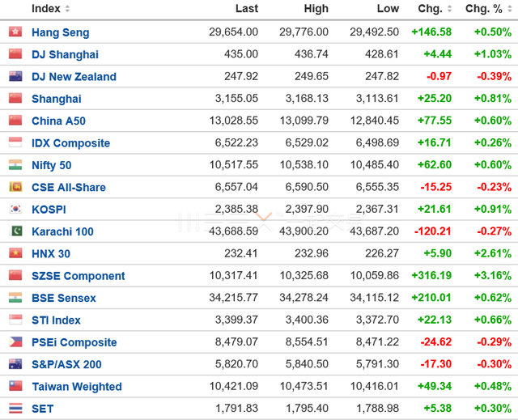Select DJ Shanghai high value 436.74

click(312, 54)
